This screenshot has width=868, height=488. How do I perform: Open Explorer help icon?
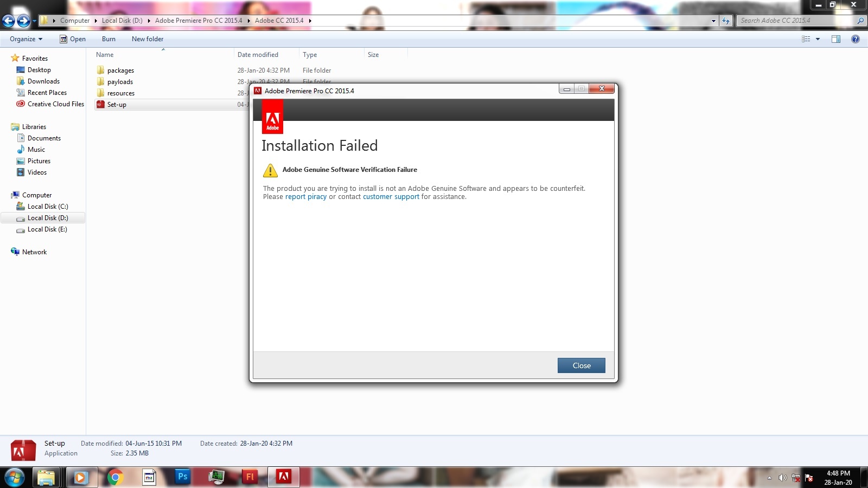coord(856,39)
